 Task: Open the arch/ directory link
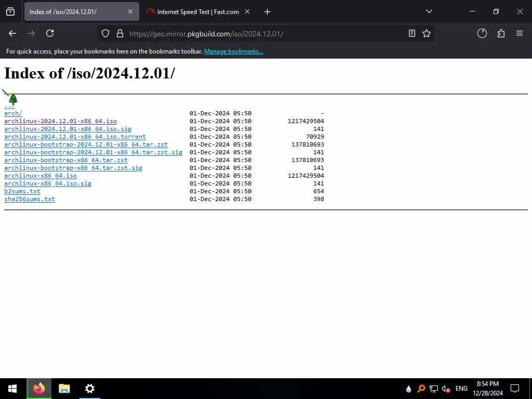tap(13, 113)
